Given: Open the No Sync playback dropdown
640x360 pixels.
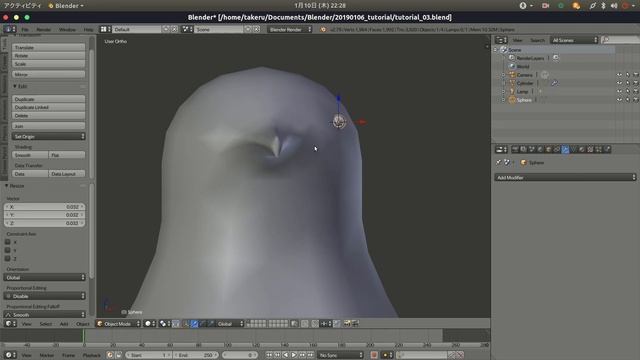Looking at the screenshot, I should 340,355.
